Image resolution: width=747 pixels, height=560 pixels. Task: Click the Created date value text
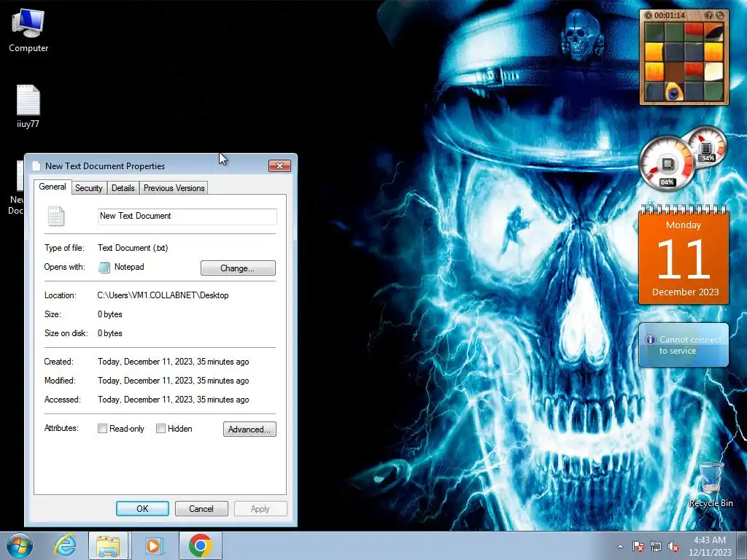(x=174, y=362)
